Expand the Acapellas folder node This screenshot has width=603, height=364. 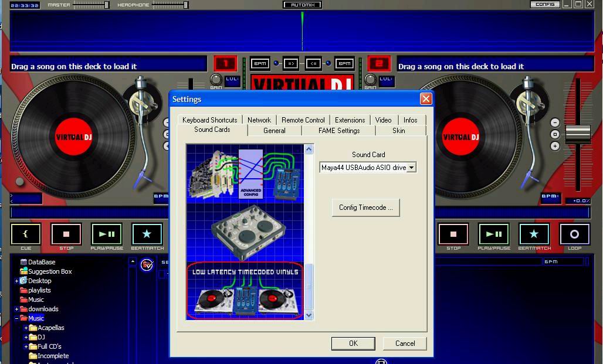click(26, 328)
